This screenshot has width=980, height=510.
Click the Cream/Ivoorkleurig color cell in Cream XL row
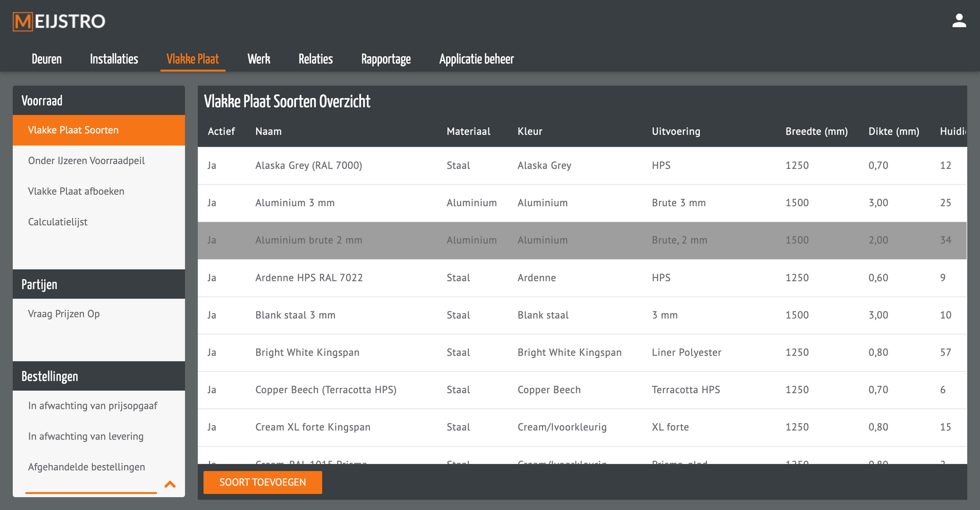point(562,427)
